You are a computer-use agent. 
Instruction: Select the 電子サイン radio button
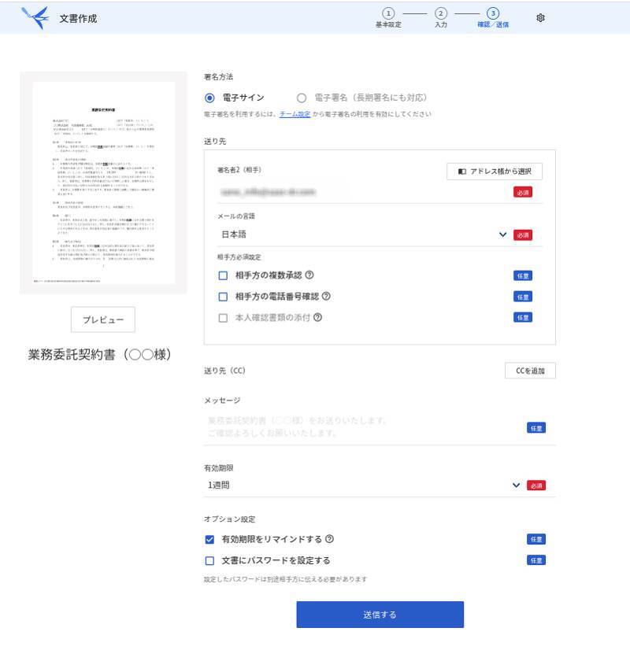click(209, 98)
